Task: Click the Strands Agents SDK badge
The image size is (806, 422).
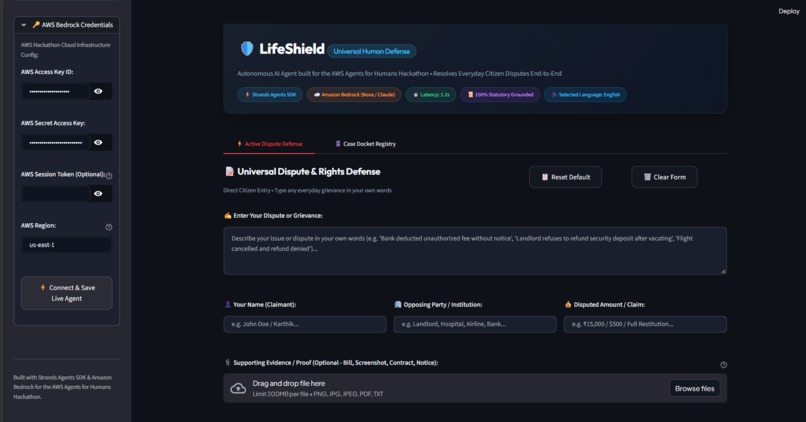Action: 270,95
